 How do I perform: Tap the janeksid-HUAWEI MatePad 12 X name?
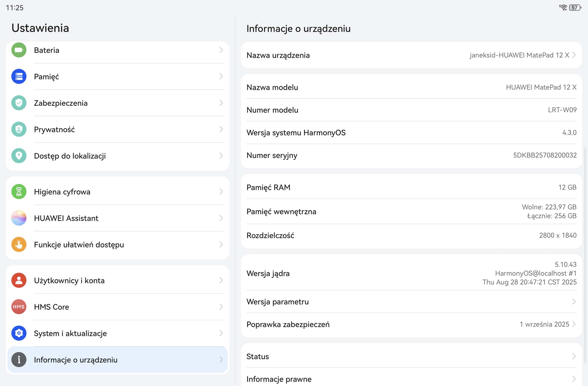coord(519,55)
